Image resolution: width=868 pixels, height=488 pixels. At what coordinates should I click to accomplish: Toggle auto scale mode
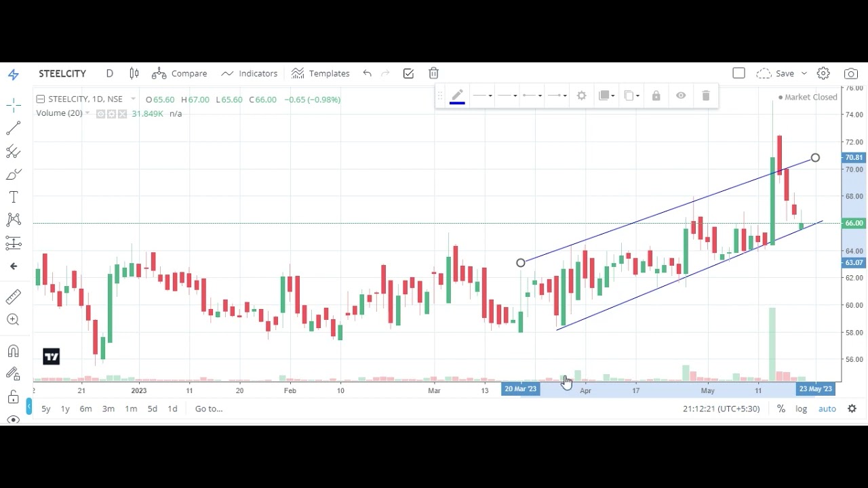click(827, 409)
